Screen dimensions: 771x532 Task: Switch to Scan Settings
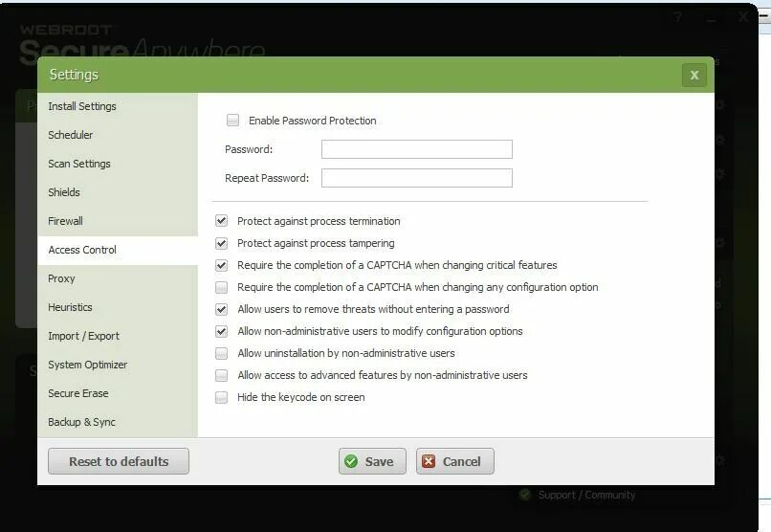[x=118, y=164]
